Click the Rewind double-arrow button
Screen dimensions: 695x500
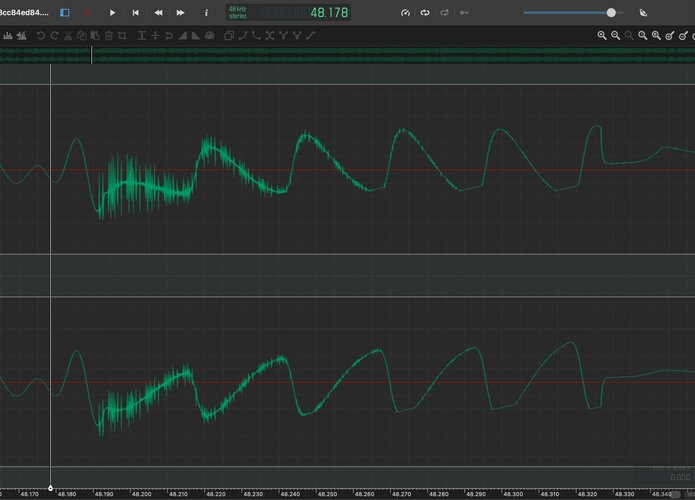(x=158, y=13)
